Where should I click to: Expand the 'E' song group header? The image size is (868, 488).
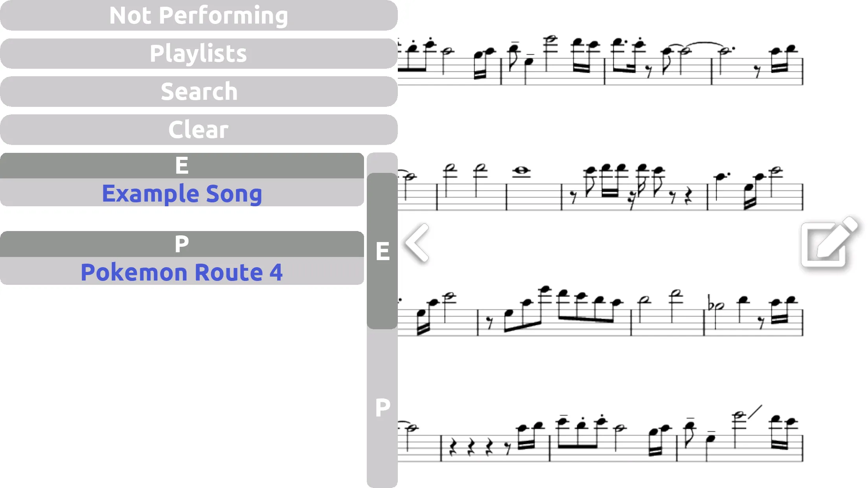click(x=181, y=165)
